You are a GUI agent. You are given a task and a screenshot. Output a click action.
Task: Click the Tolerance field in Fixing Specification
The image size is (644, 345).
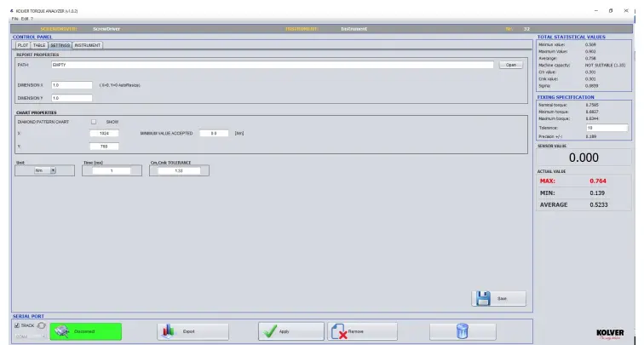(607, 128)
